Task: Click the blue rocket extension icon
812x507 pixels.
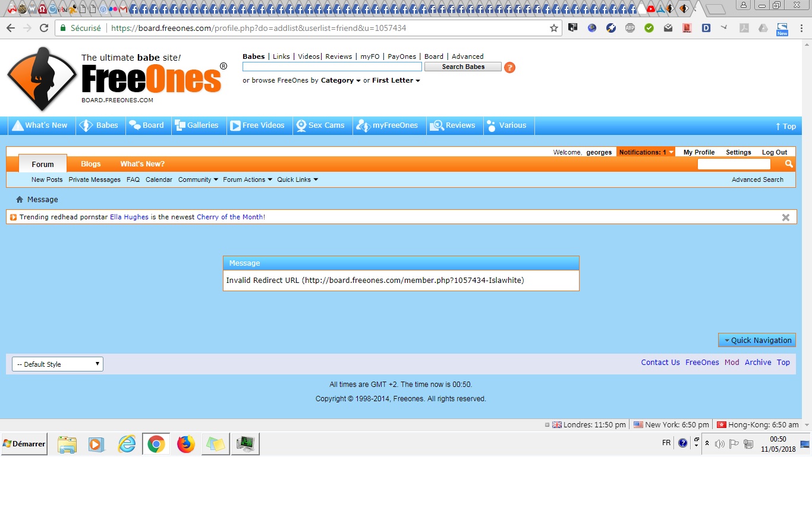Action: click(611, 28)
